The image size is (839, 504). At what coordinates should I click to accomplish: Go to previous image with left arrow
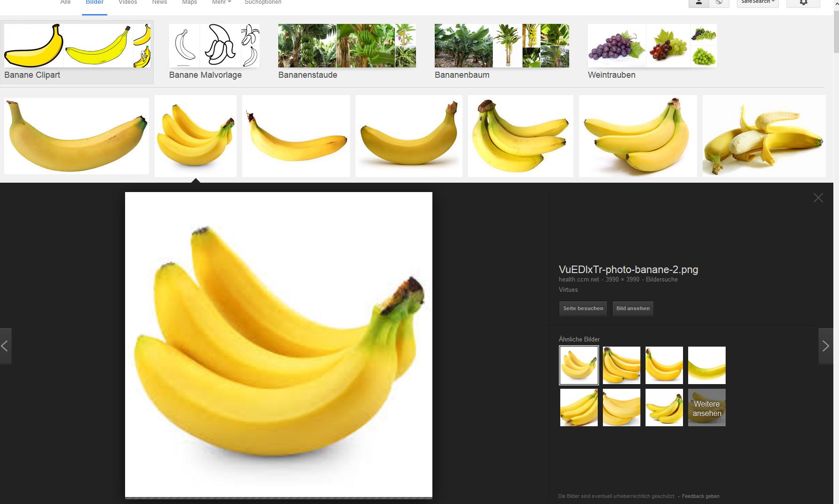point(5,346)
